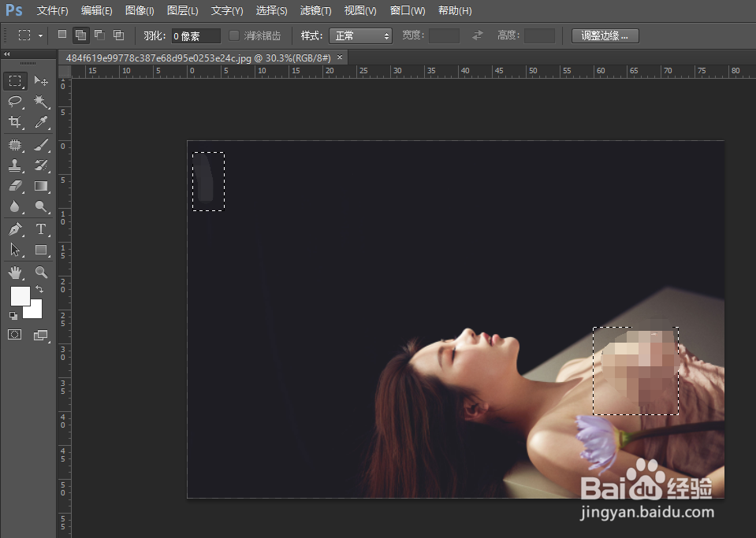Choose New selection mode
756x538 pixels.
point(62,35)
